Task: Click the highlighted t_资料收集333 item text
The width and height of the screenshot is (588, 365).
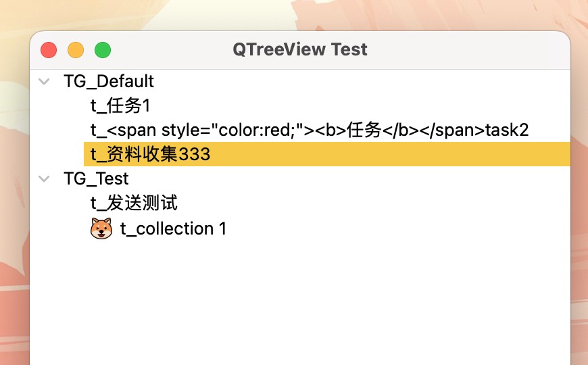Action: pyautogui.click(x=150, y=155)
